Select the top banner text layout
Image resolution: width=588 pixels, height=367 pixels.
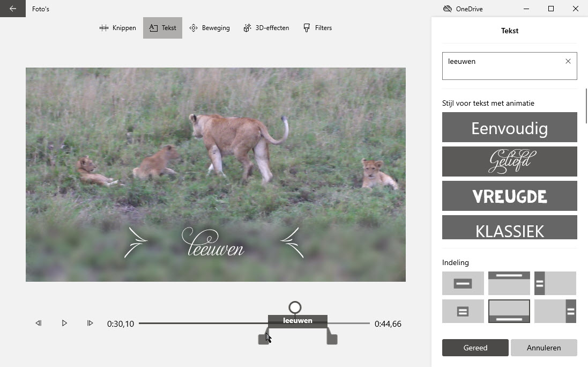point(509,283)
